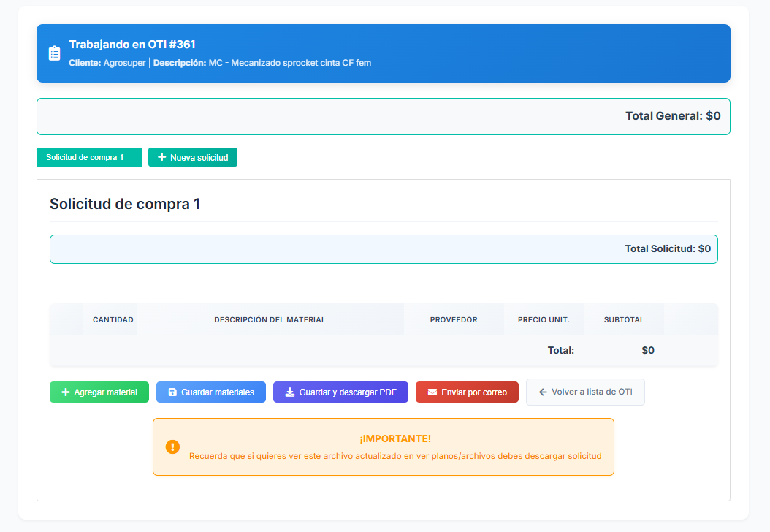Click the envelope icon on Enviar por correo

432,392
